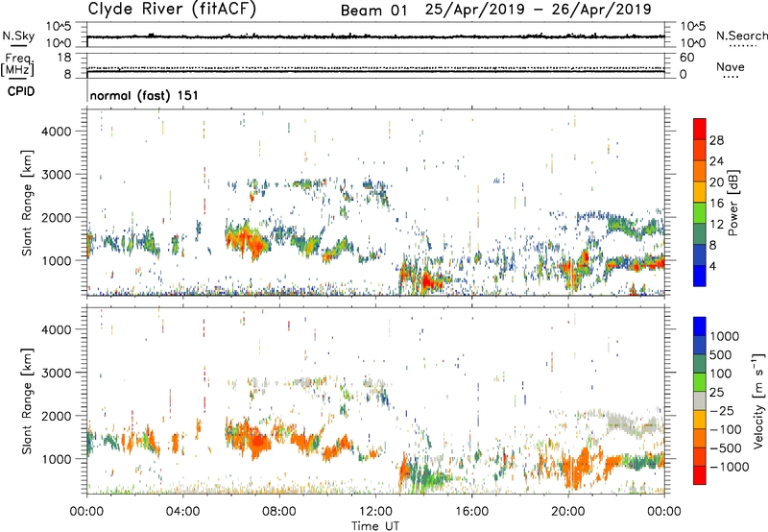The height and width of the screenshot is (532, 768).
Task: Click the '16:00' time tick label
Action: coord(471,512)
